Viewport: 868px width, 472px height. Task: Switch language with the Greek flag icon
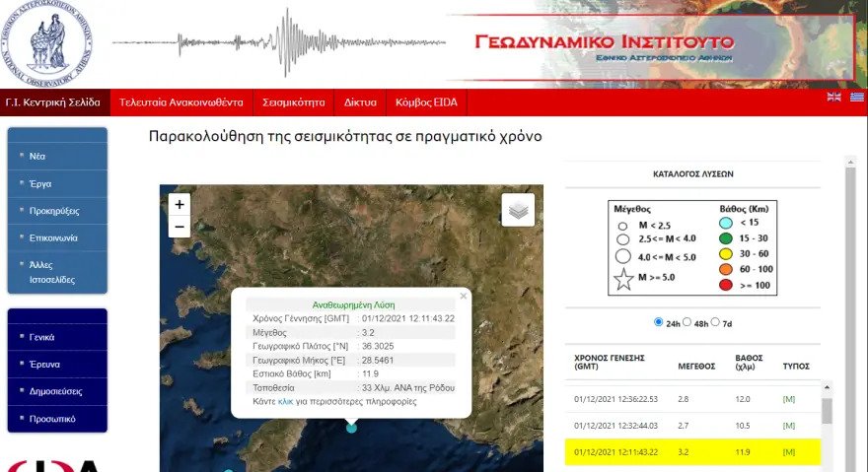pos(856,97)
